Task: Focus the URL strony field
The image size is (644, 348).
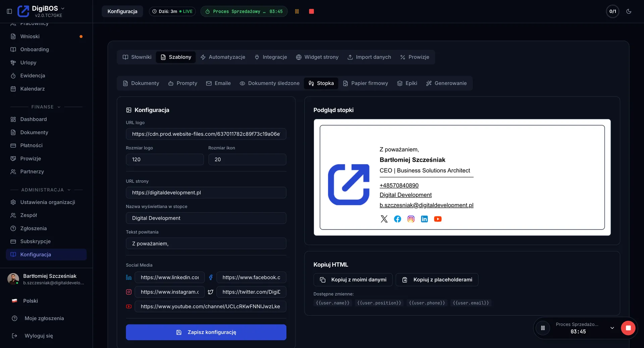Action: pyautogui.click(x=206, y=193)
